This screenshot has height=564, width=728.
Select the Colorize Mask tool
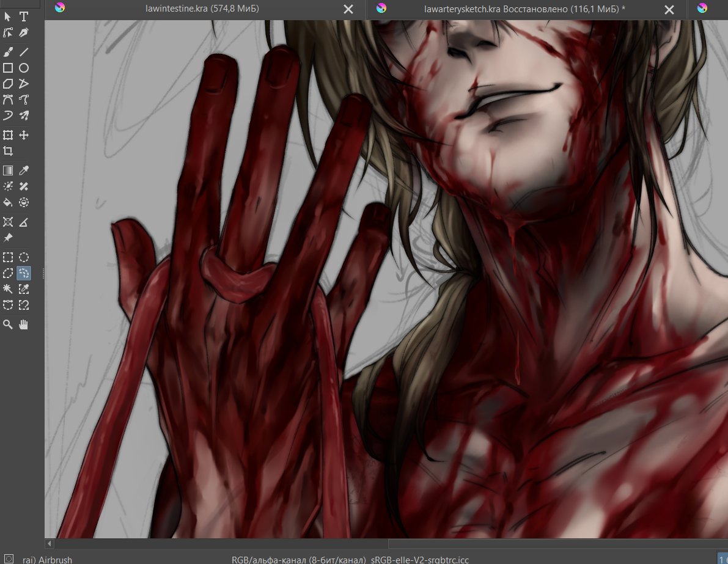8,186
